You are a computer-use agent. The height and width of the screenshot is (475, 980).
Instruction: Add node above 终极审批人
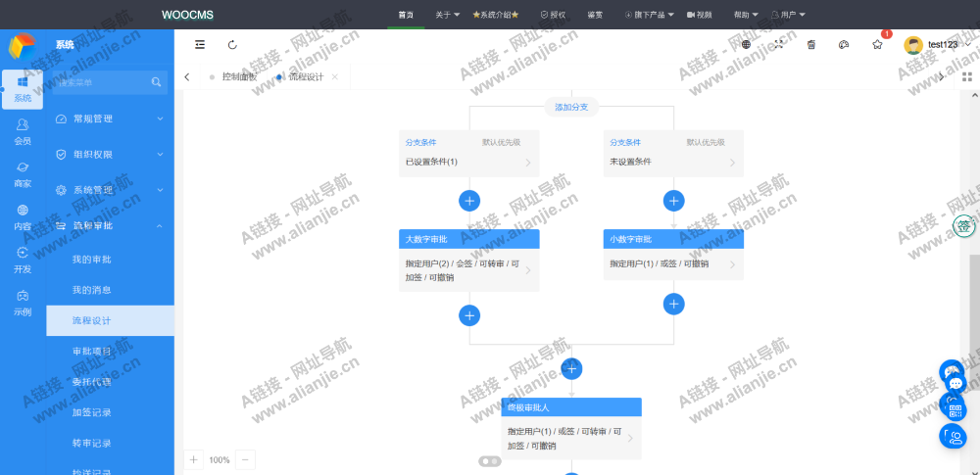pos(571,369)
